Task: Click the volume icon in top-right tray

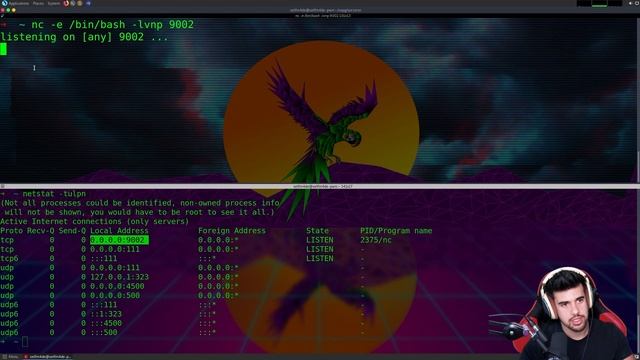Action: 630,3
